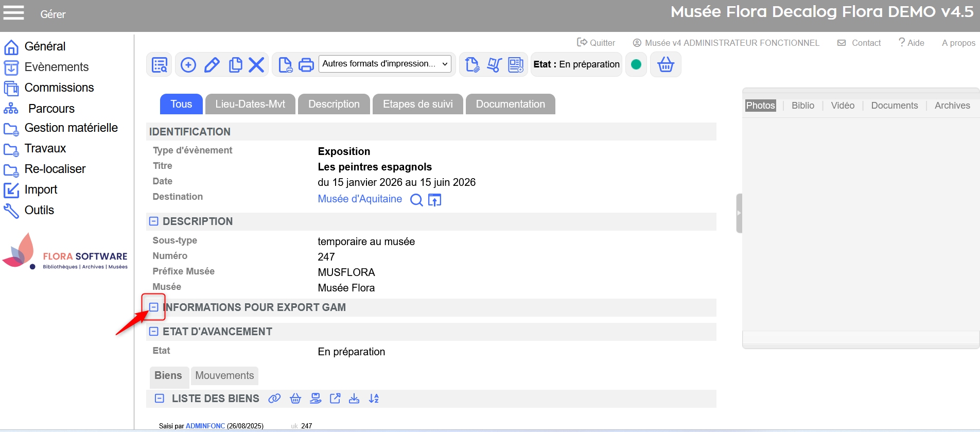Click the basket icon in top toolbar
The image size is (980, 432).
[666, 64]
